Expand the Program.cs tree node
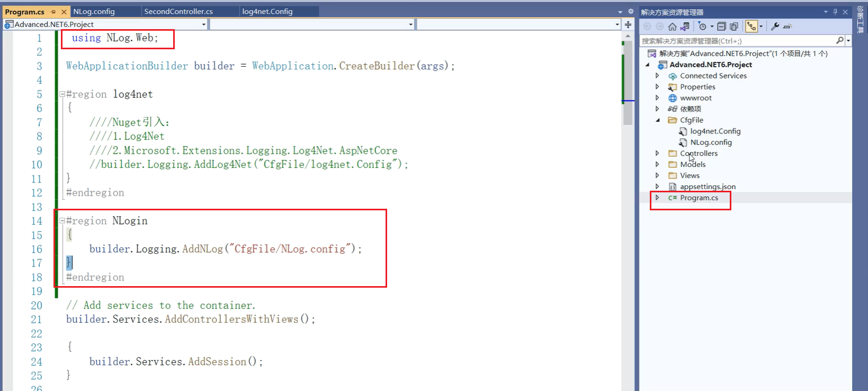 (658, 198)
